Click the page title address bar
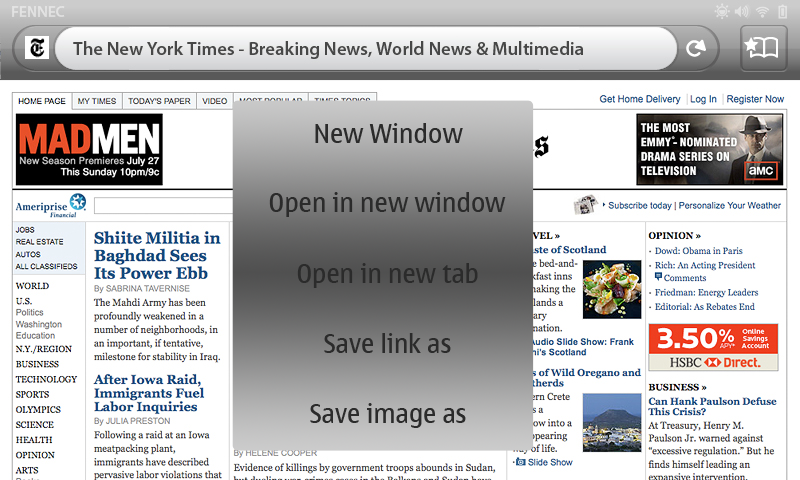The height and width of the screenshot is (480, 800). tap(365, 48)
